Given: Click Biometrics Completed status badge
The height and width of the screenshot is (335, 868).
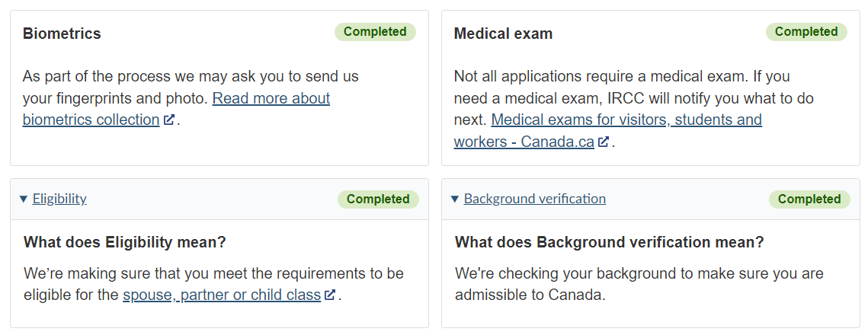Looking at the screenshot, I should click(x=376, y=32).
